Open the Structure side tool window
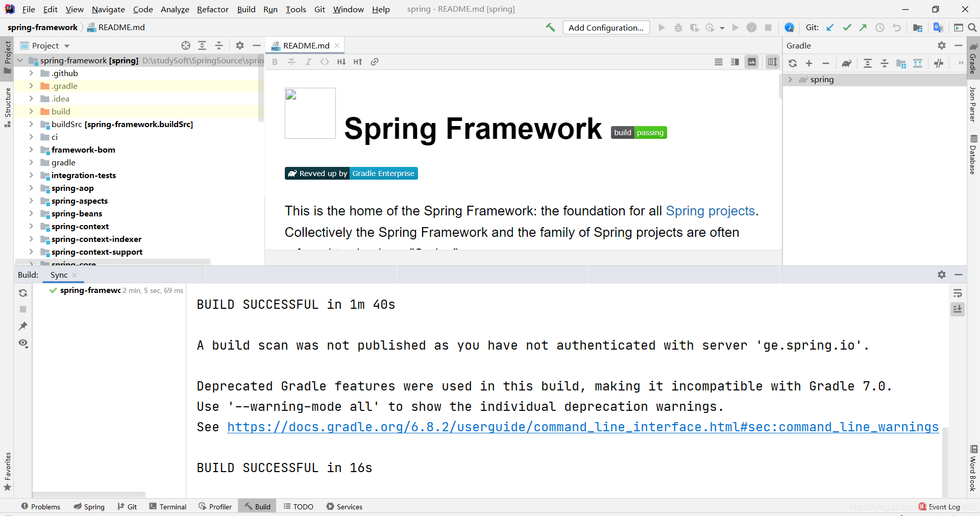The image size is (980, 516). tap(8, 107)
